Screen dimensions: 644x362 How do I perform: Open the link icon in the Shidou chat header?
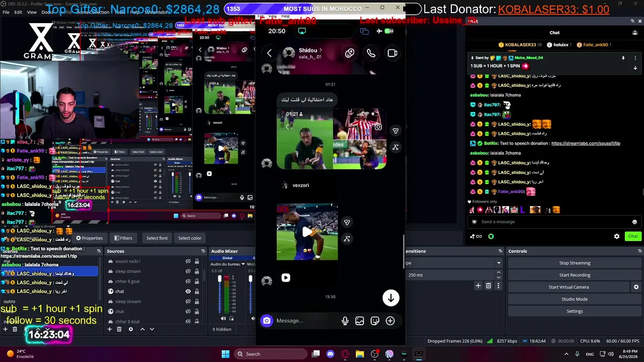click(x=350, y=53)
